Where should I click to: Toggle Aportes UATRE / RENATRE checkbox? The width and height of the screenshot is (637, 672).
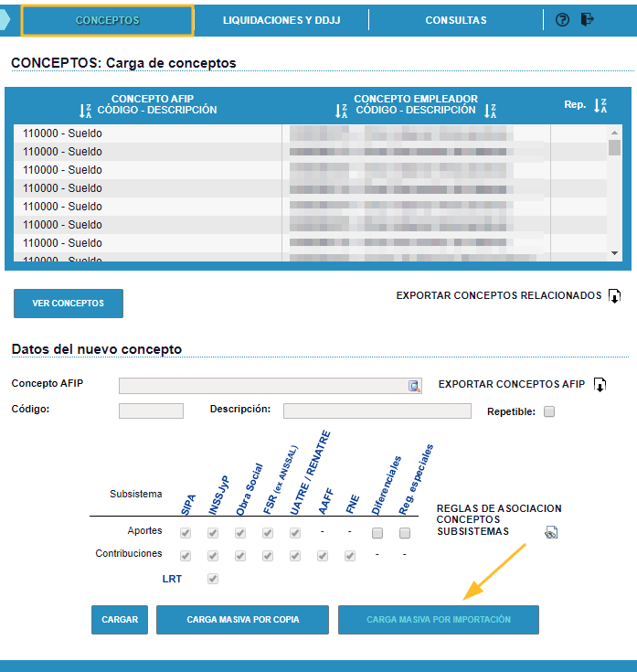295,533
